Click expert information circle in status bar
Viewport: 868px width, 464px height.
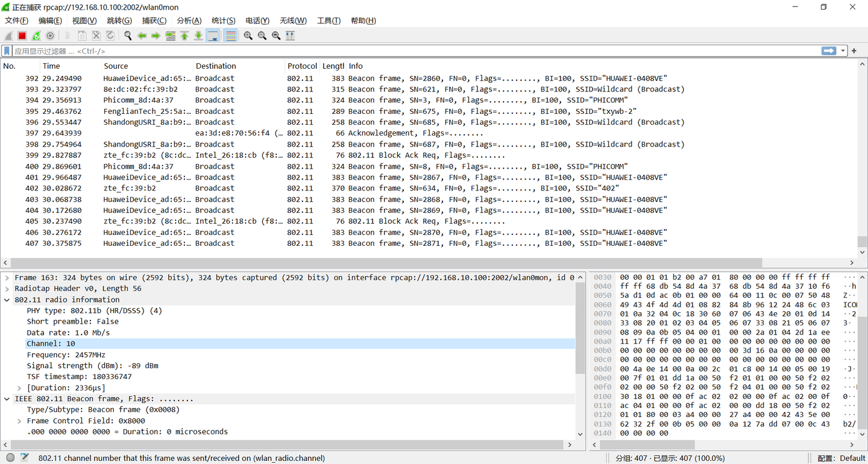point(10,458)
